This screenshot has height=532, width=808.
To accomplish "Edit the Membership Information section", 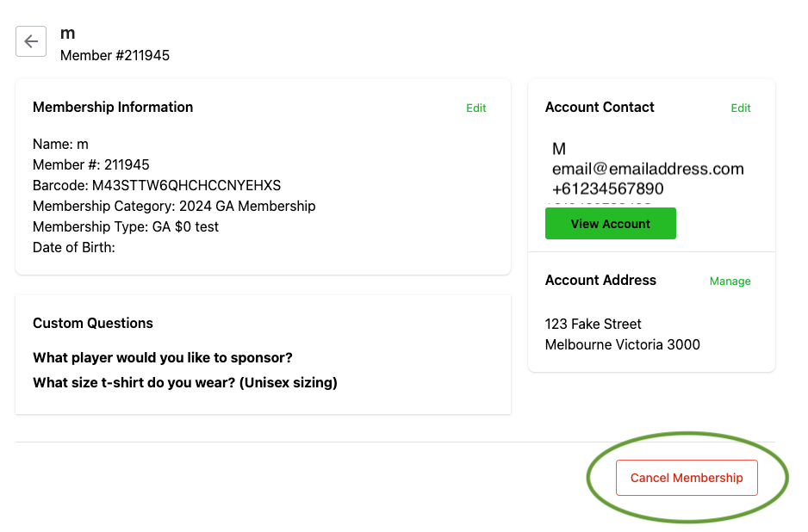I will click(475, 108).
